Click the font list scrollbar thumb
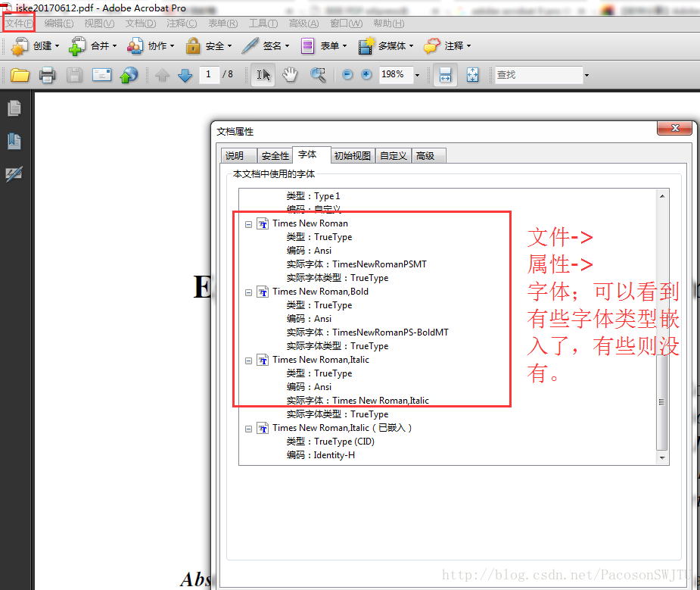The image size is (700, 590). point(662,401)
